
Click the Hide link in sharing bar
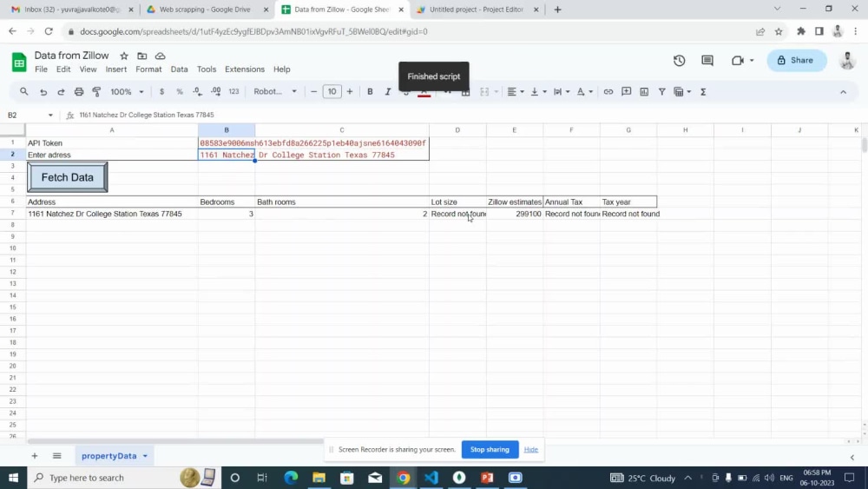point(531,449)
